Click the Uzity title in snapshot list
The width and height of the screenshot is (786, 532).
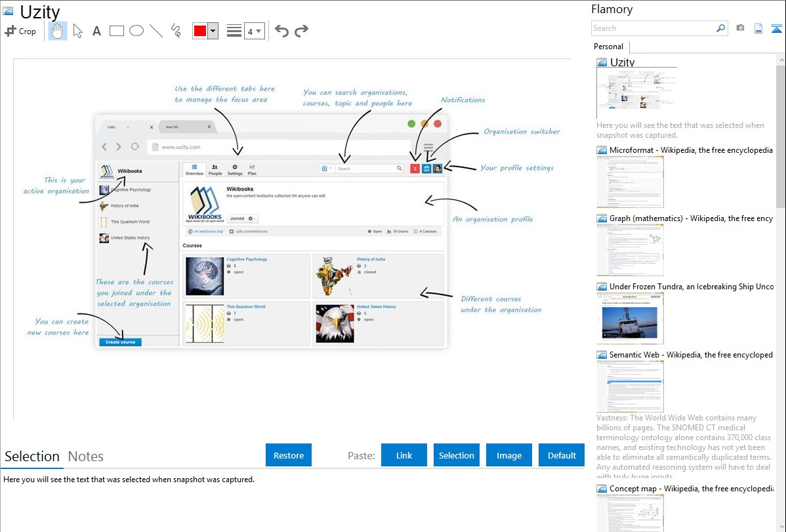point(622,62)
